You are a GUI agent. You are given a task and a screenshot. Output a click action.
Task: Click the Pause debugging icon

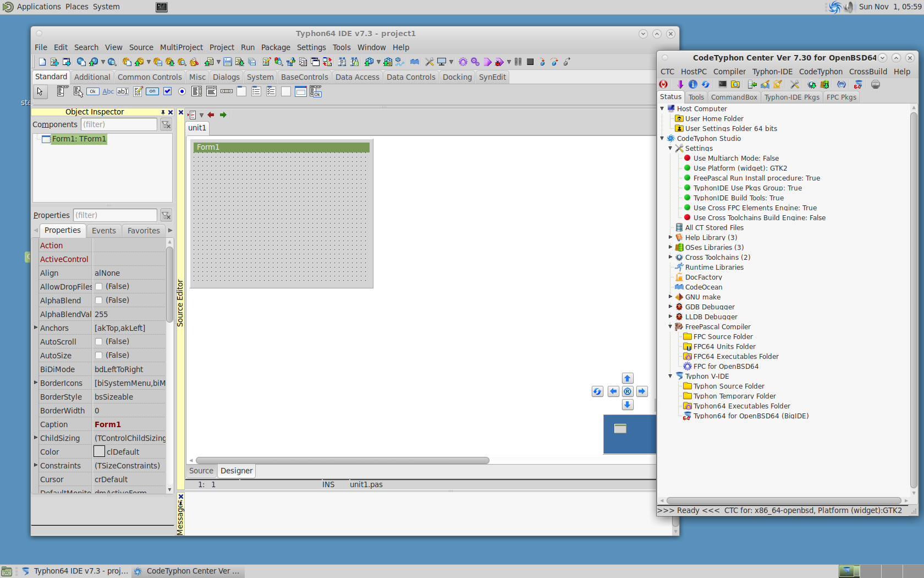click(x=518, y=62)
